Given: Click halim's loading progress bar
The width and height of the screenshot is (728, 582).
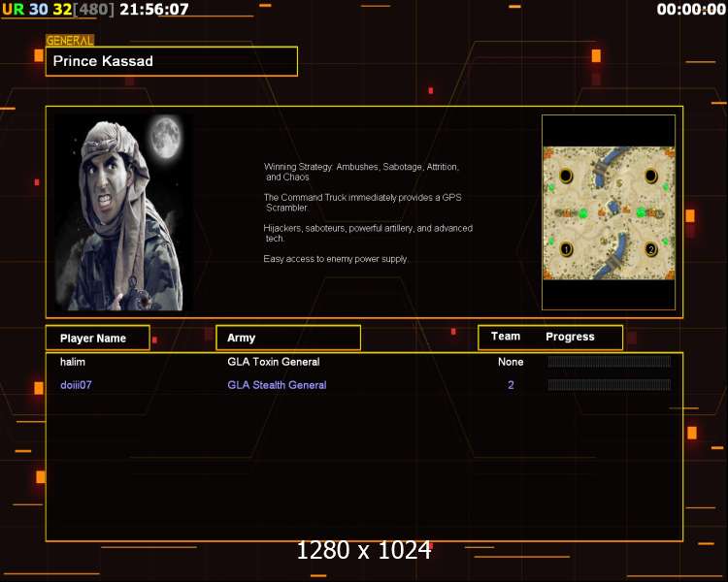Looking at the screenshot, I should point(609,362).
